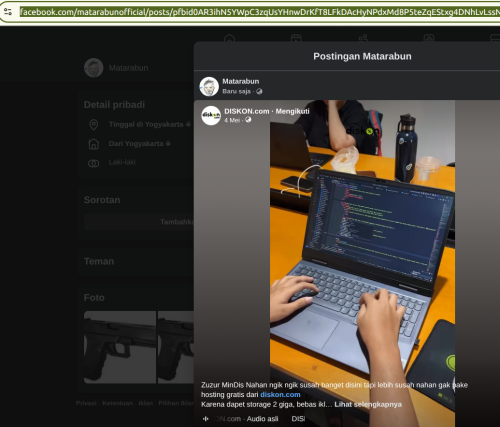Click 'Tinggal di Yogyakarta' detail
The width and height of the screenshot is (500, 427).
(x=146, y=124)
